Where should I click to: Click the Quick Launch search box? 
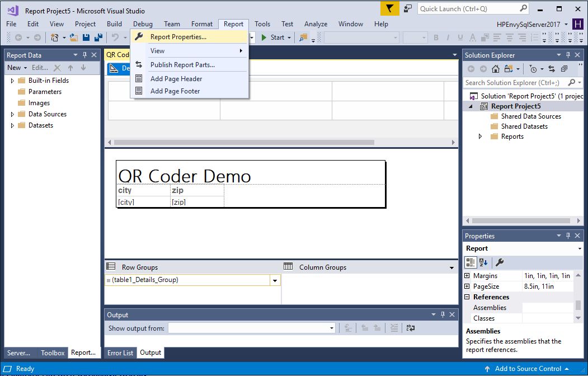[473, 8]
